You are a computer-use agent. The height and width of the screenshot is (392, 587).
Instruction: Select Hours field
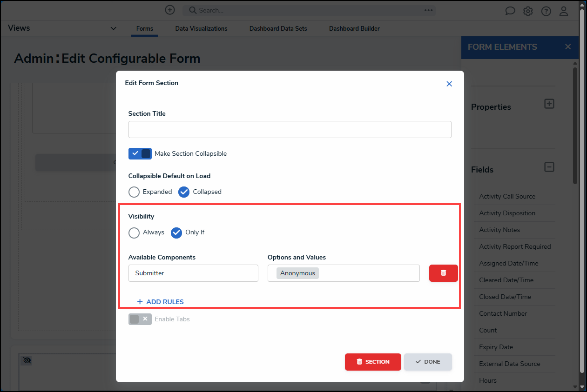pos(487,380)
